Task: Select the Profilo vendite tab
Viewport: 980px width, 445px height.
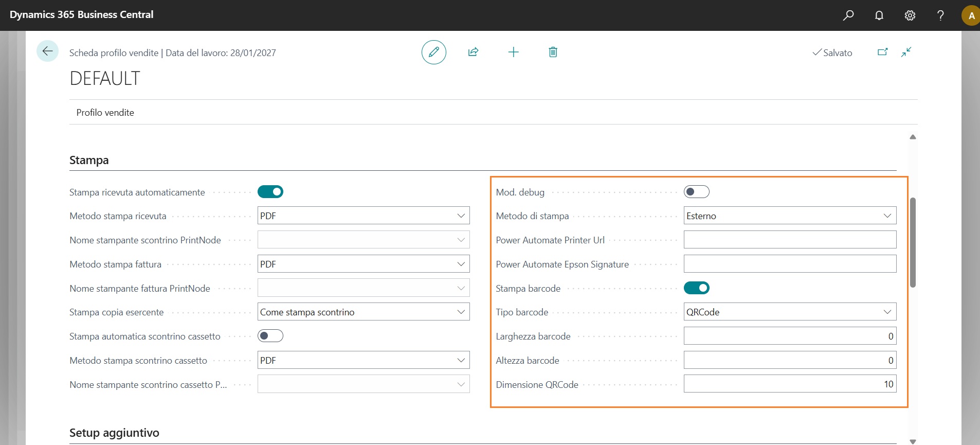Action: point(105,113)
